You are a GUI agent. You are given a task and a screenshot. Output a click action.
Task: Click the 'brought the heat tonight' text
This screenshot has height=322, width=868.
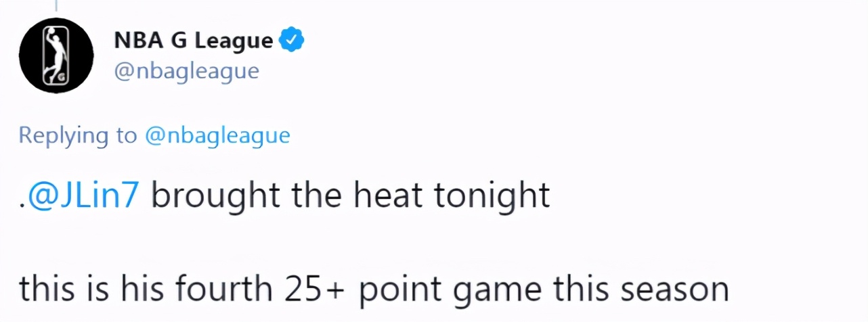[351, 196]
